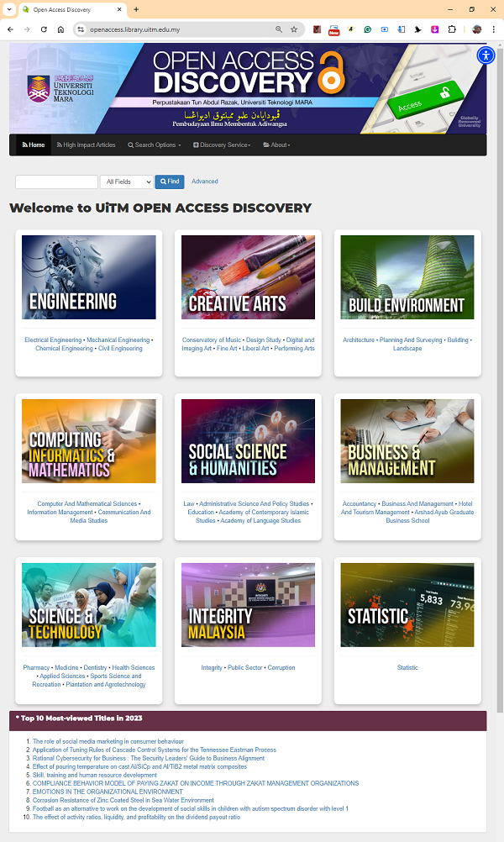The width and height of the screenshot is (504, 842).
Task: Reload the page with the refresh icon
Action: coord(44,29)
